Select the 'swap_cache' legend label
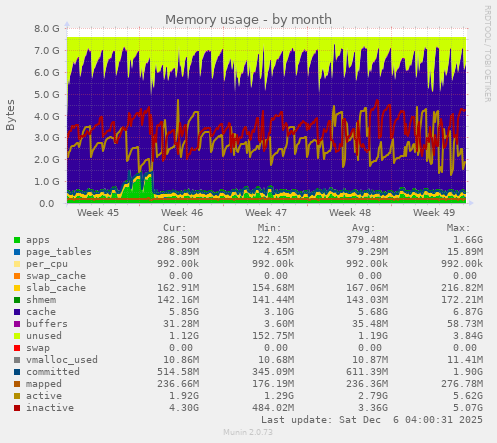497x443 pixels. (x=56, y=276)
